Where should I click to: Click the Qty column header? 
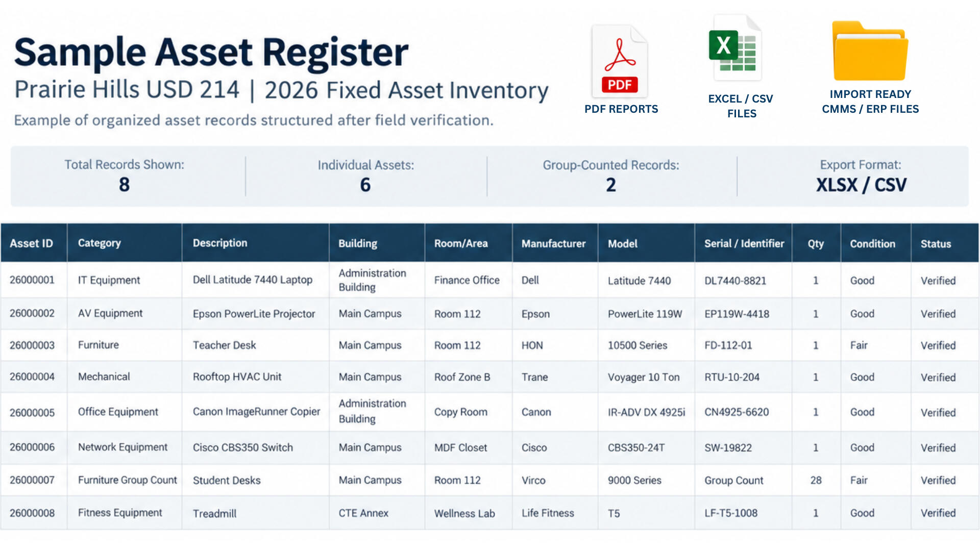pyautogui.click(x=816, y=244)
